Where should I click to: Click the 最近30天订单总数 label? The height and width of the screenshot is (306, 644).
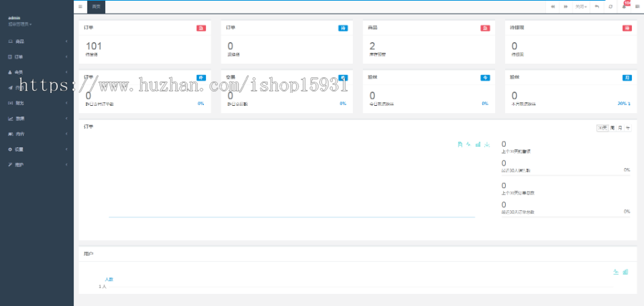pos(518,212)
